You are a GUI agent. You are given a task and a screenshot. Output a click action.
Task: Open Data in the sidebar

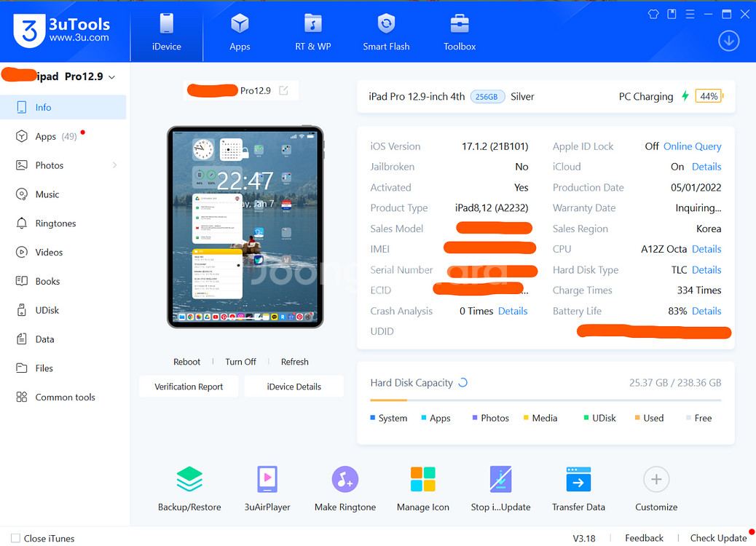tap(63, 339)
